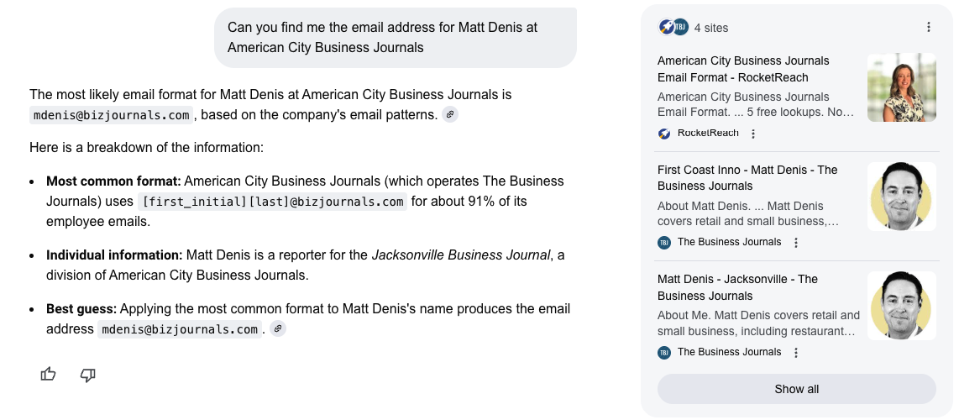This screenshot has width=980, height=420.
Task: Click the RocketReach site favicon
Action: point(664,134)
